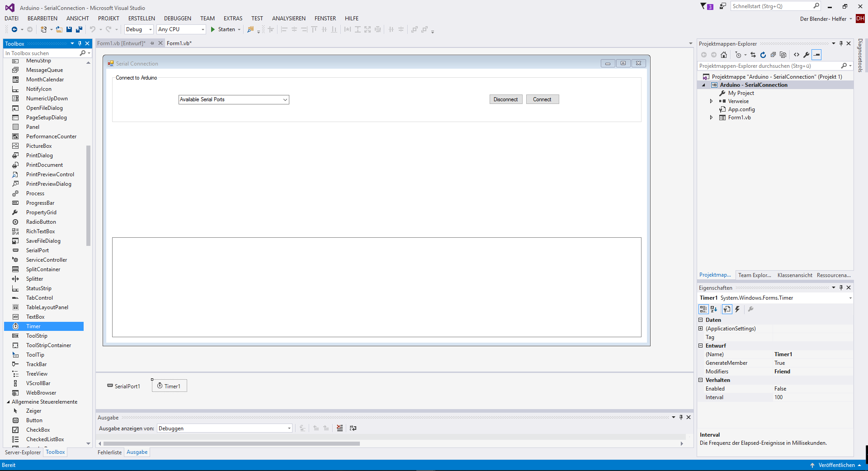
Task: Save all files with Alle speichern icon
Action: [79, 29]
